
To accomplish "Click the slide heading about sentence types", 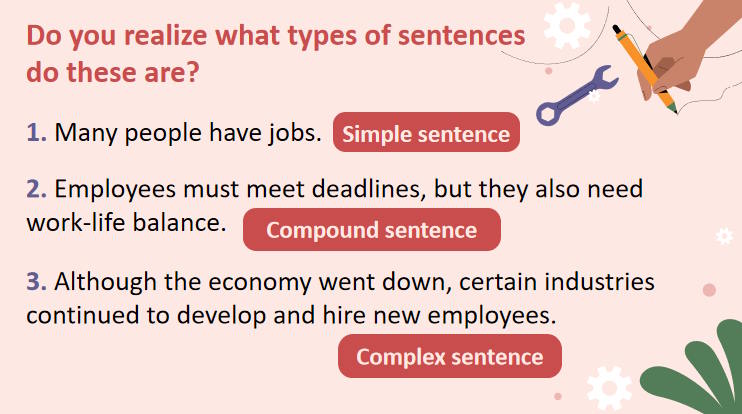I will click(x=275, y=37).
